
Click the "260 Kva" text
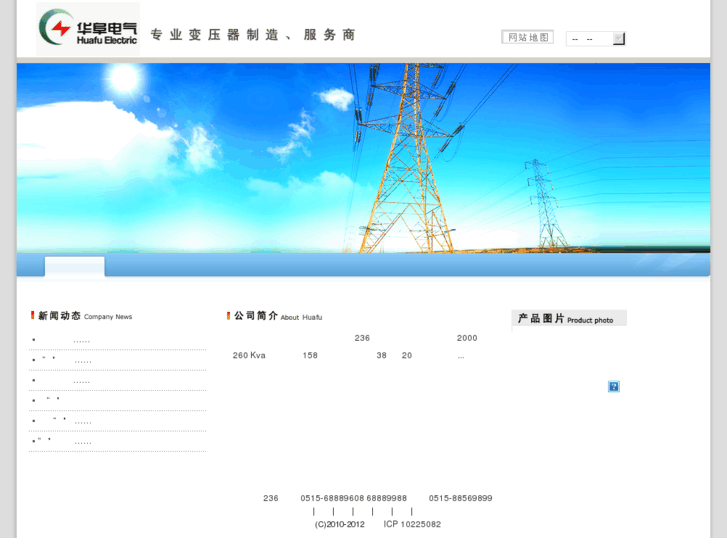249,355
